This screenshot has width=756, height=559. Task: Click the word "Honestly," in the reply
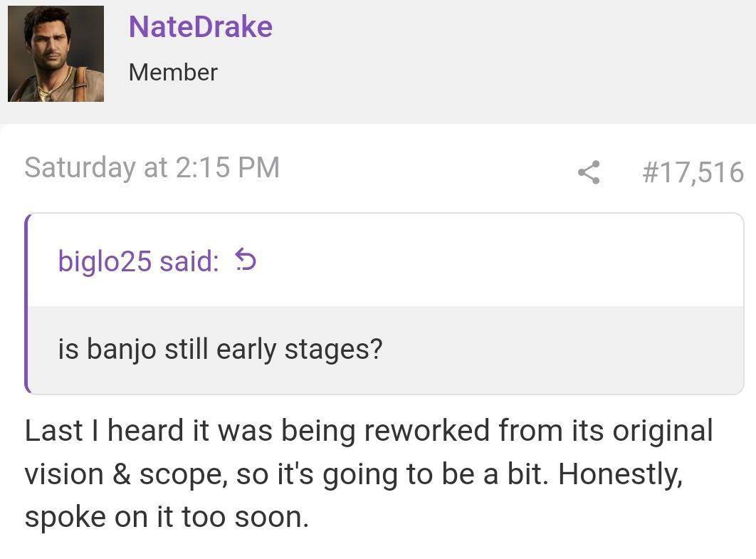point(620,474)
